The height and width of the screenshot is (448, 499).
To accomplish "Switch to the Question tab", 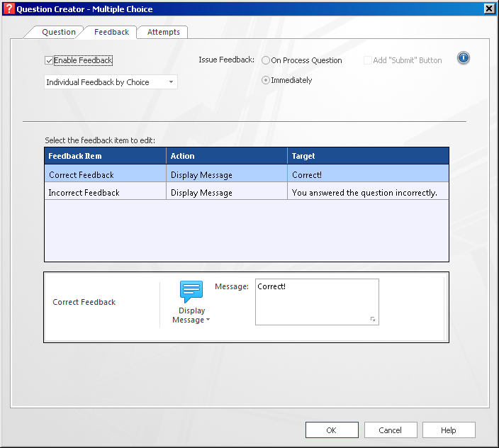I will tap(59, 32).
